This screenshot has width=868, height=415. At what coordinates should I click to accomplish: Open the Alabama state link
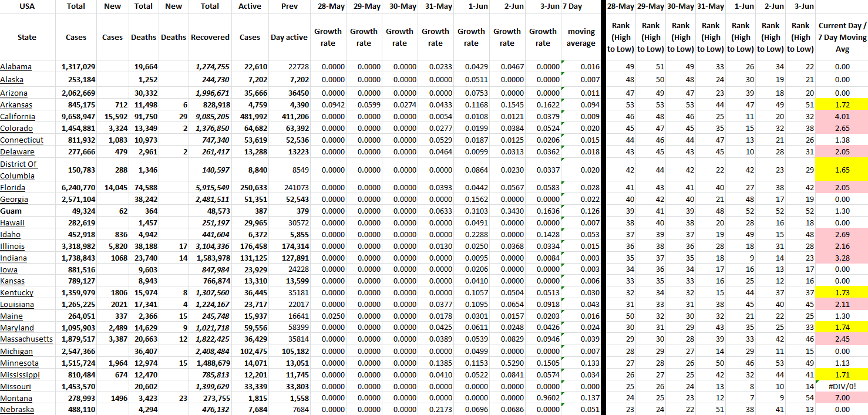point(16,67)
